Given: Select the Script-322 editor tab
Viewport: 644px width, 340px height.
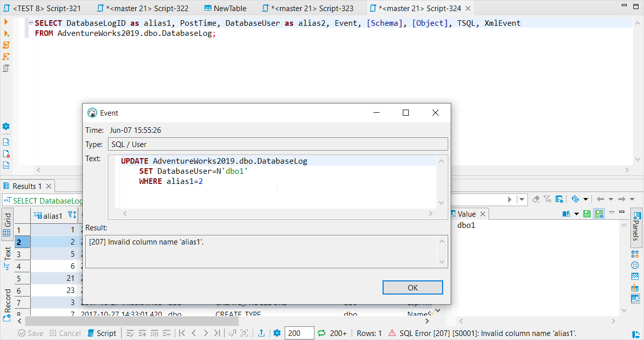Looking at the screenshot, I should (142, 8).
